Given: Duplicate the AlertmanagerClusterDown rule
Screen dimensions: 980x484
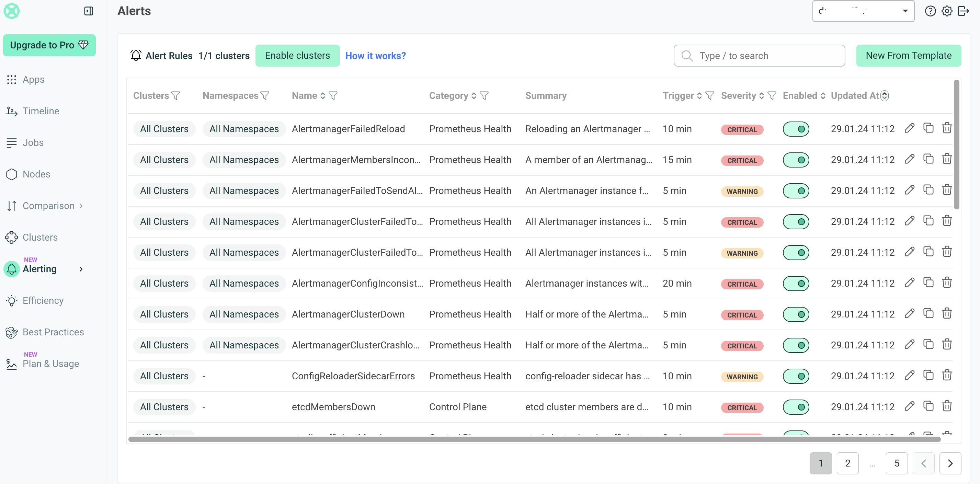Looking at the screenshot, I should click(x=928, y=313).
